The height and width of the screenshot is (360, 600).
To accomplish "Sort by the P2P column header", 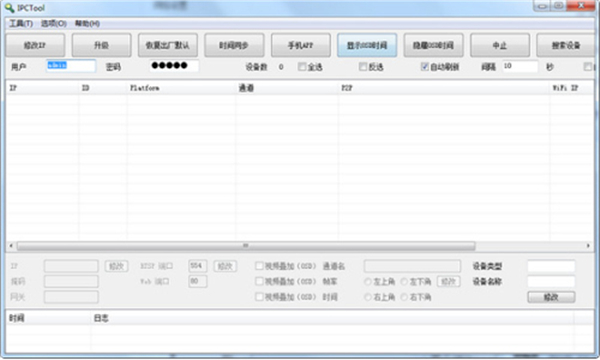I will coord(444,88).
